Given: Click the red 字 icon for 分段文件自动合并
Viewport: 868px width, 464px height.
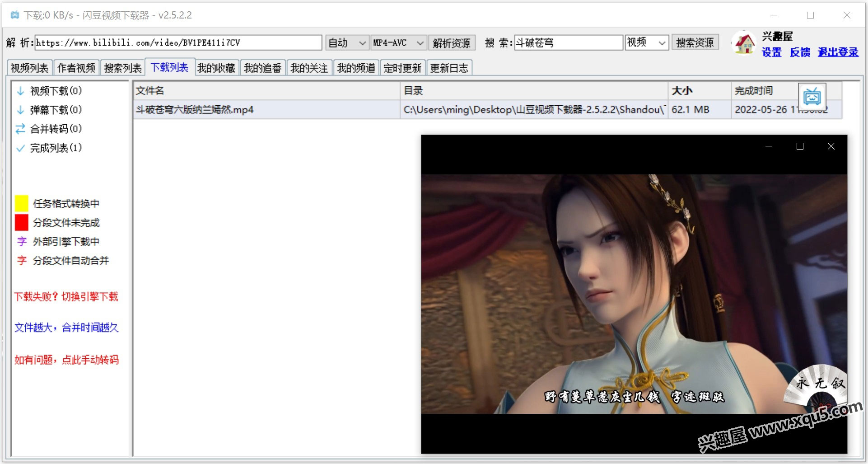Looking at the screenshot, I should [x=22, y=260].
